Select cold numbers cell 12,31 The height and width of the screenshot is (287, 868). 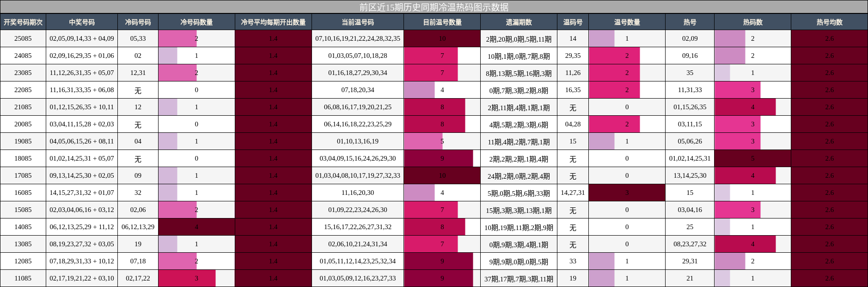138,73
